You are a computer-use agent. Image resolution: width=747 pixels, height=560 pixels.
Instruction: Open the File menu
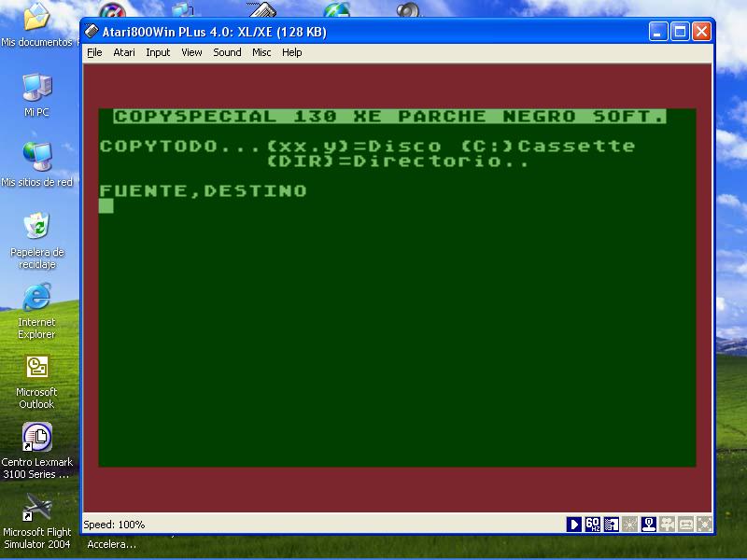pos(94,52)
